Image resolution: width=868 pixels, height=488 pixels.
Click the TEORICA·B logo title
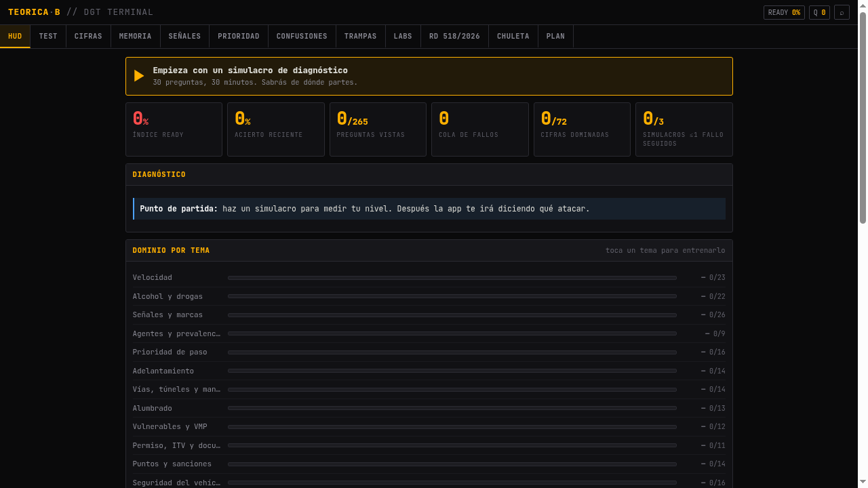click(x=34, y=12)
